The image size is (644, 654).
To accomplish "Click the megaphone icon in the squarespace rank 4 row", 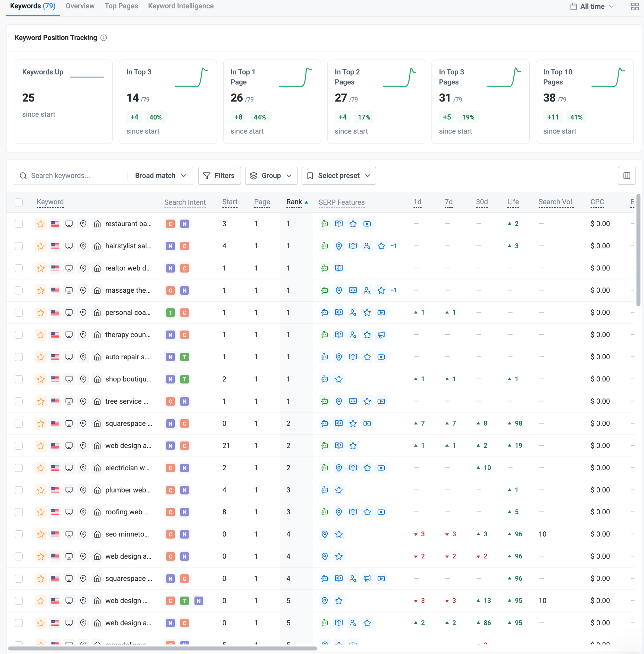I will click(367, 579).
